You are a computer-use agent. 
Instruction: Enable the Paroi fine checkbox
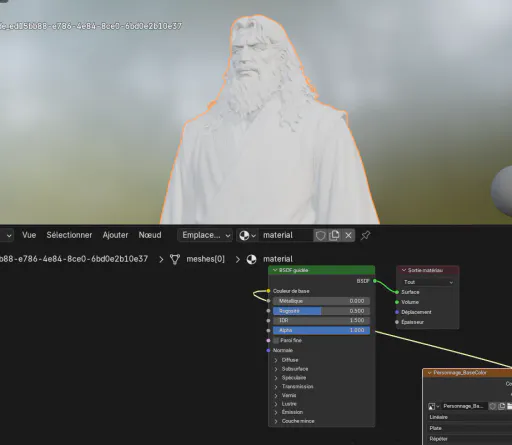click(x=276, y=340)
